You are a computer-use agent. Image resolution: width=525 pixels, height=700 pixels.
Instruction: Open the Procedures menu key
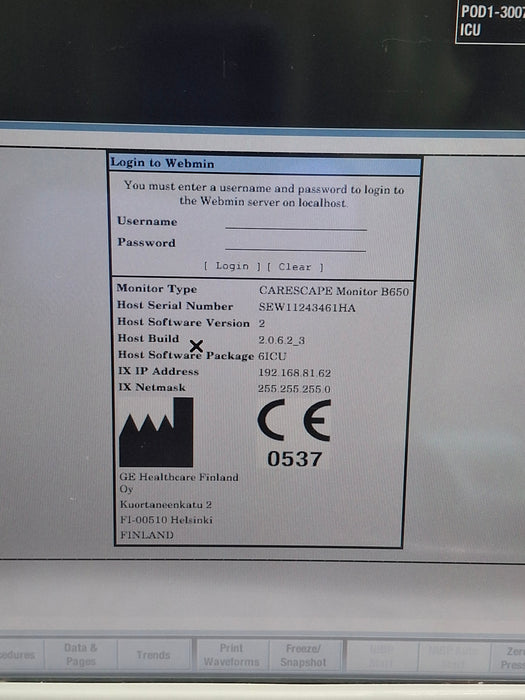point(21,654)
